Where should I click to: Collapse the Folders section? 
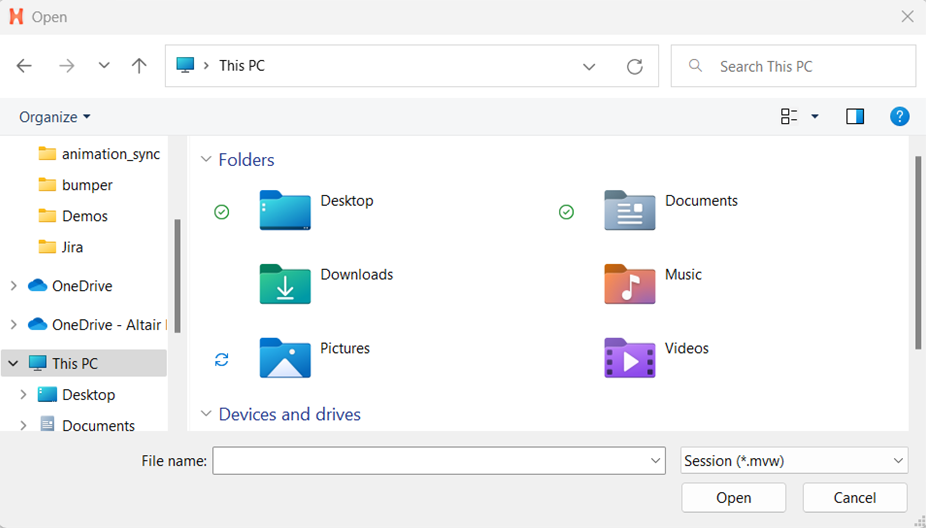pyautogui.click(x=206, y=160)
